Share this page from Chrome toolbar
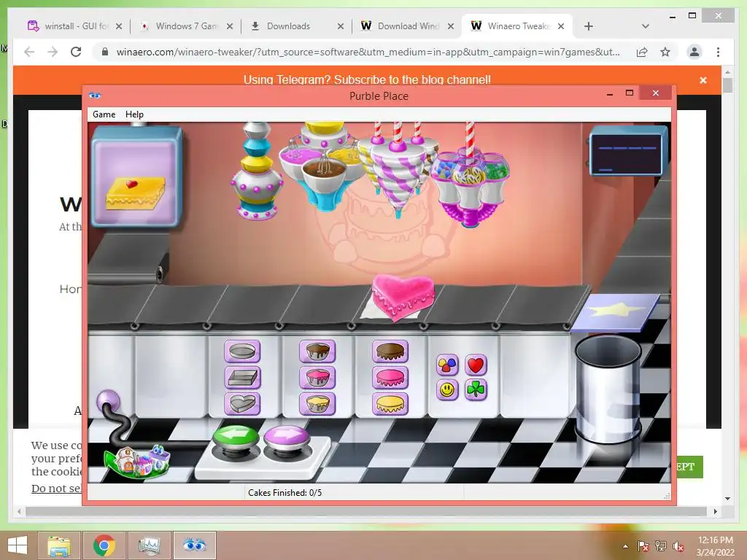The width and height of the screenshot is (747, 560). click(x=642, y=52)
